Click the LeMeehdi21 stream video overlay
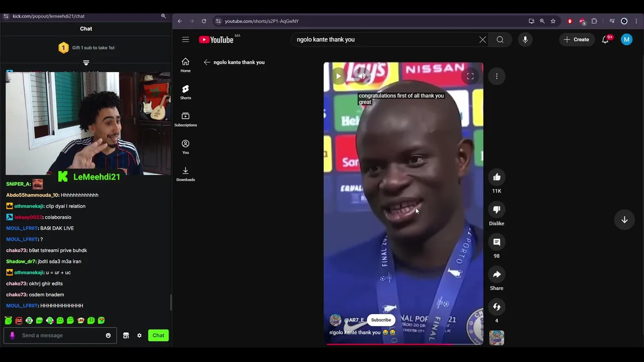Viewport: 644px width, 362px height. tap(88, 124)
